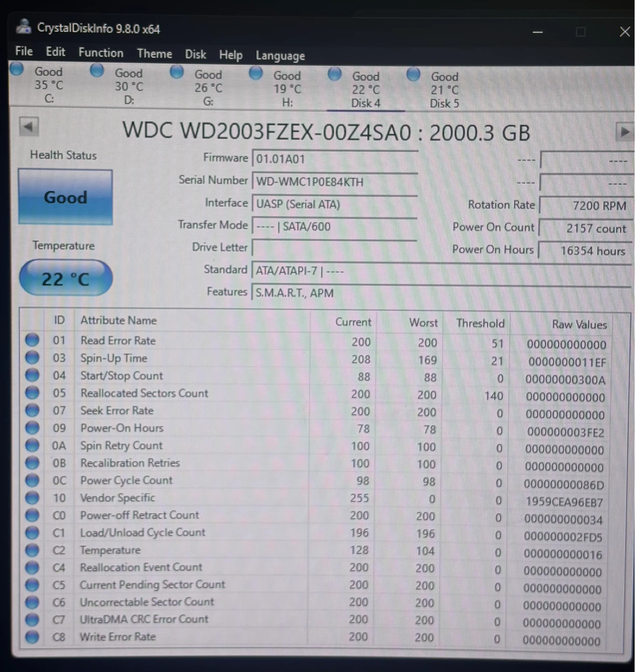Screen dimensions: 635x672
Task: Click the raw value 00000000300A
Action: (565, 379)
